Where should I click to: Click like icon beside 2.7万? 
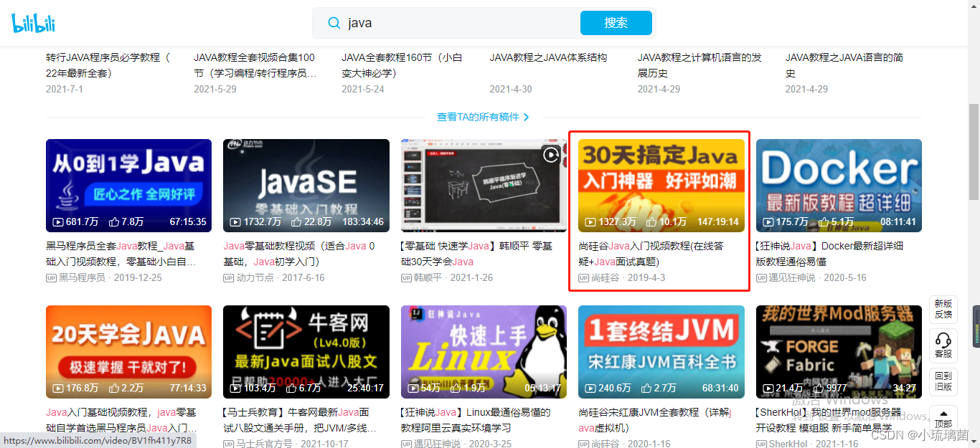coord(646,388)
